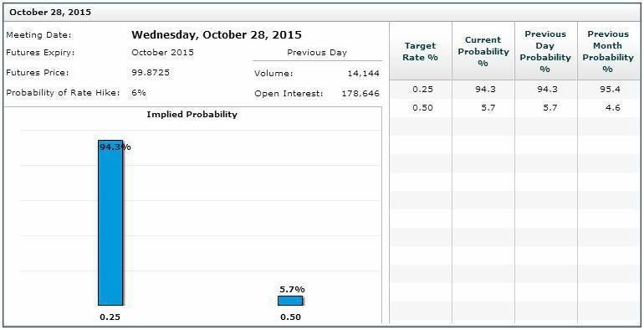Click the Previous Day section heading
The width and height of the screenshot is (644, 330).
click(317, 53)
